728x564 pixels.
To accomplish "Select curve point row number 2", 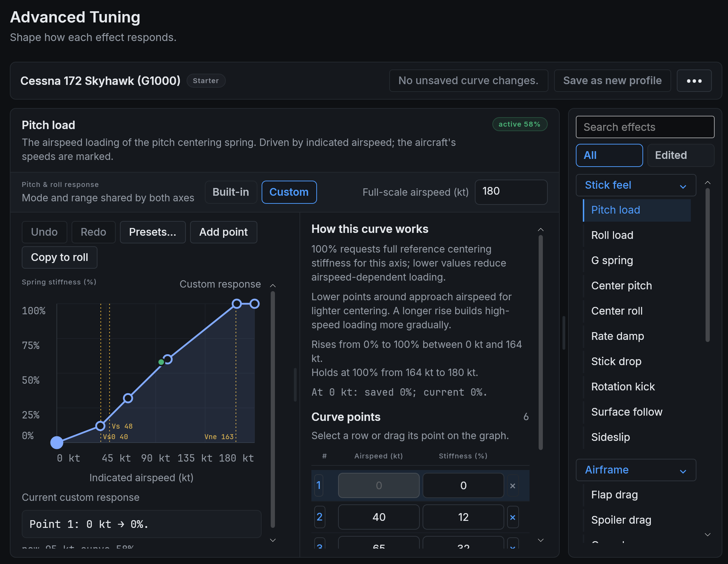I will click(x=319, y=517).
